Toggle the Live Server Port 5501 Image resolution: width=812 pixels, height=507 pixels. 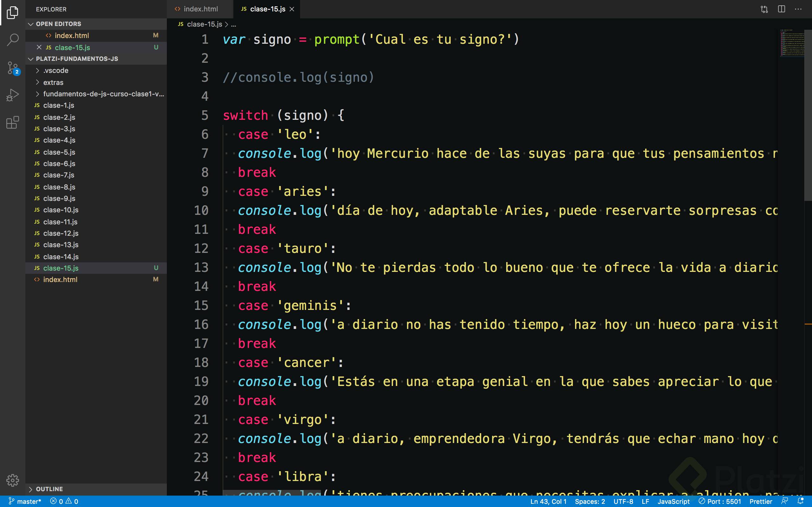720,501
